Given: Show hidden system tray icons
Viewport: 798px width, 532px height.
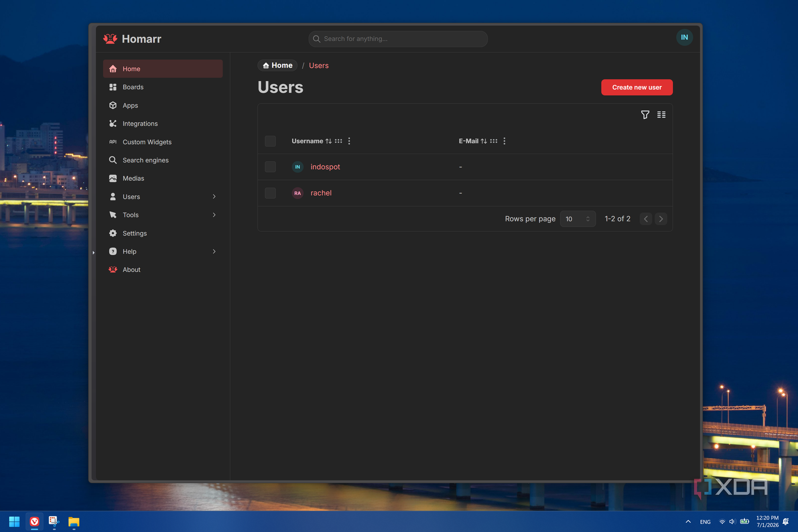Looking at the screenshot, I should pyautogui.click(x=688, y=522).
